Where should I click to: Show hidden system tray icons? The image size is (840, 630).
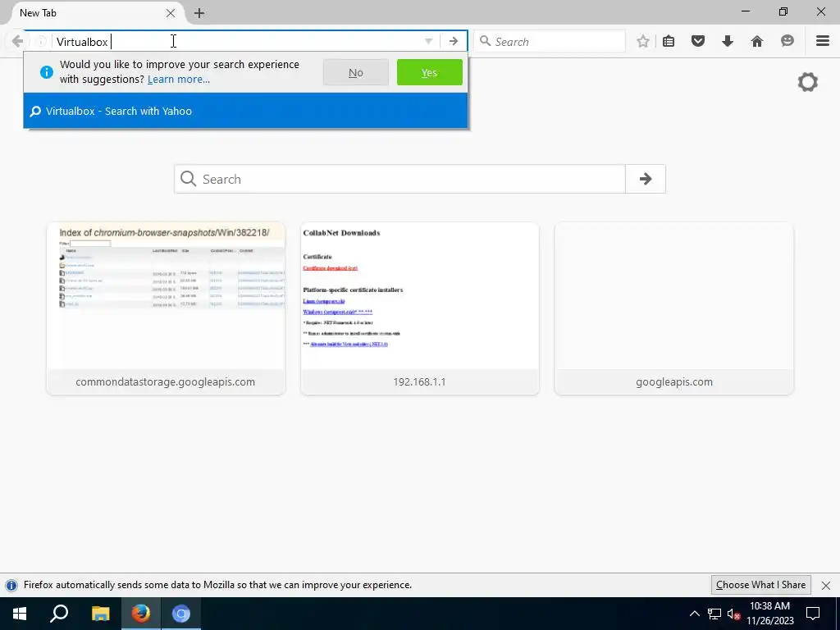[694, 614]
